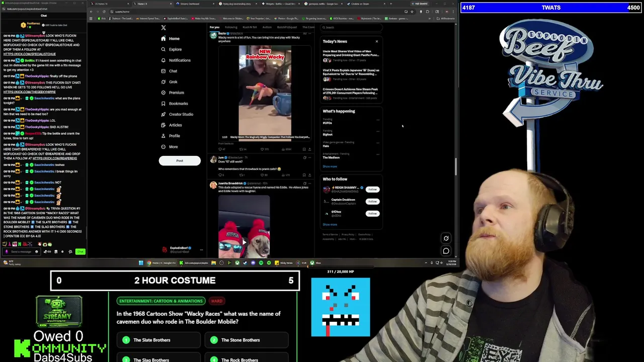Viewport: 644px width, 362px height.
Task: Open Articles icon in sidebar
Action: coord(163,125)
